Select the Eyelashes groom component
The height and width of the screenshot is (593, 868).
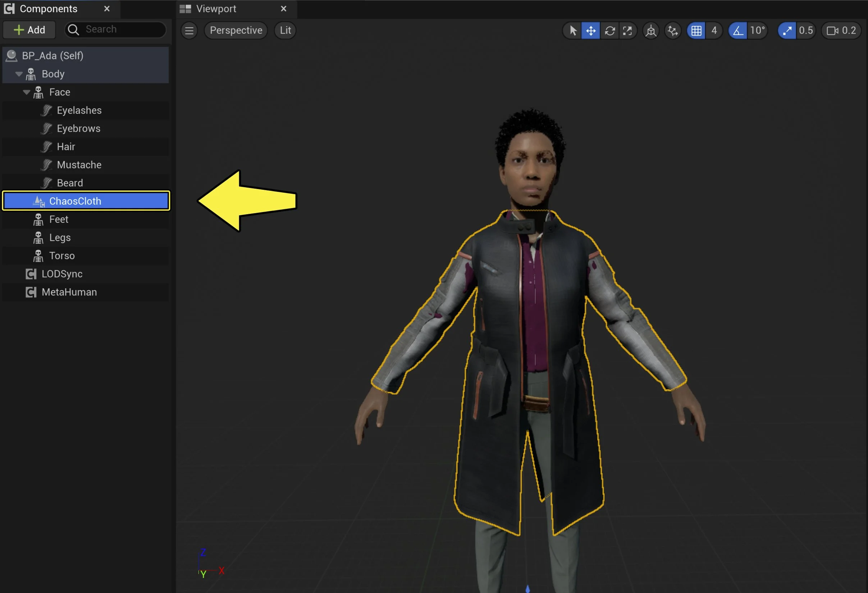pyautogui.click(x=86, y=111)
